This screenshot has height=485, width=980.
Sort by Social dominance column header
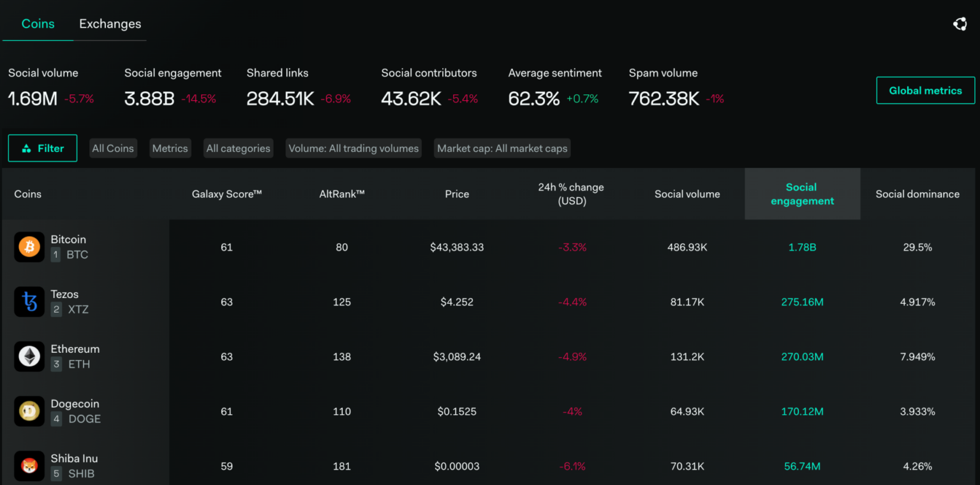pos(917,194)
